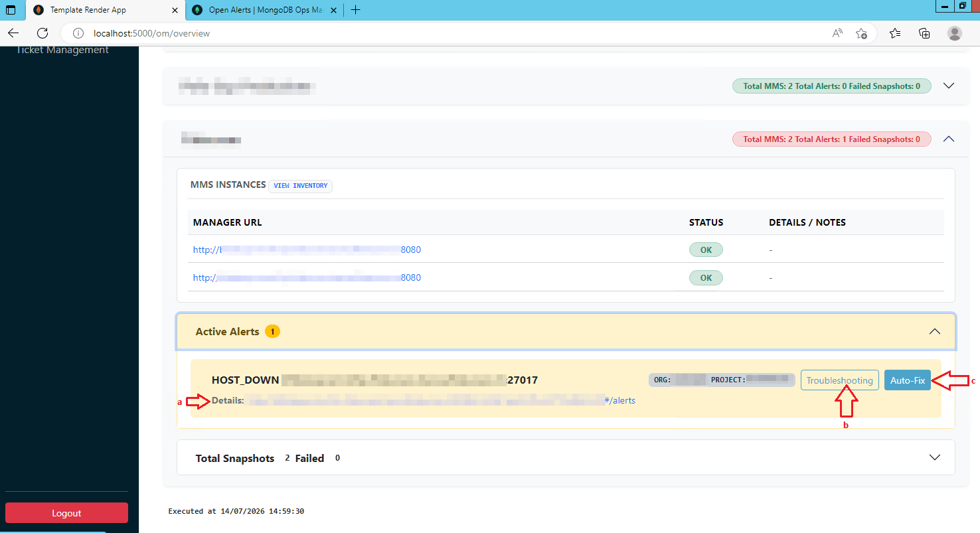Reload the page with refresh icon

tap(42, 33)
